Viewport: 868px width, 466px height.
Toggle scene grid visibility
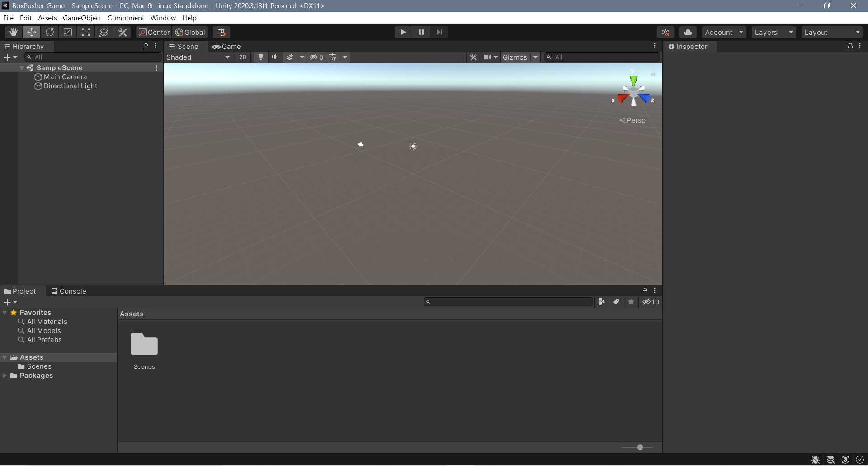click(x=333, y=57)
